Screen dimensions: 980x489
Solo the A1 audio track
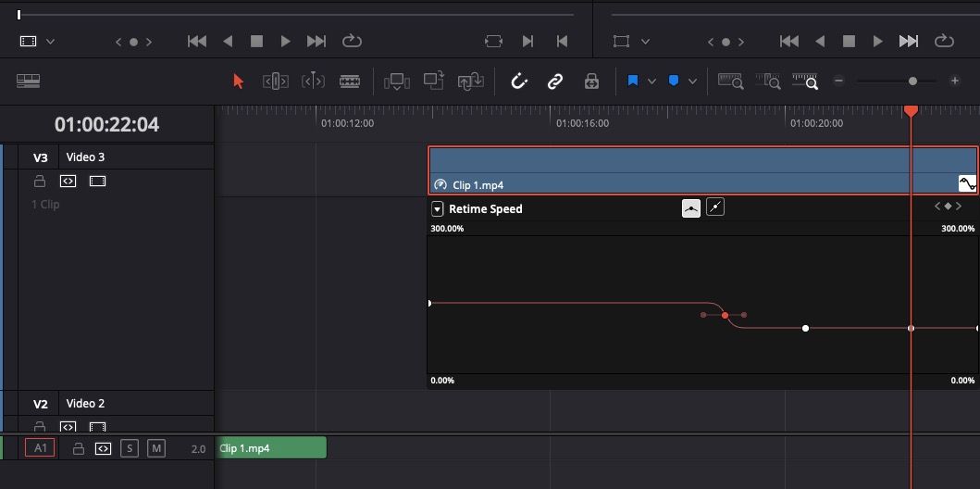click(130, 448)
